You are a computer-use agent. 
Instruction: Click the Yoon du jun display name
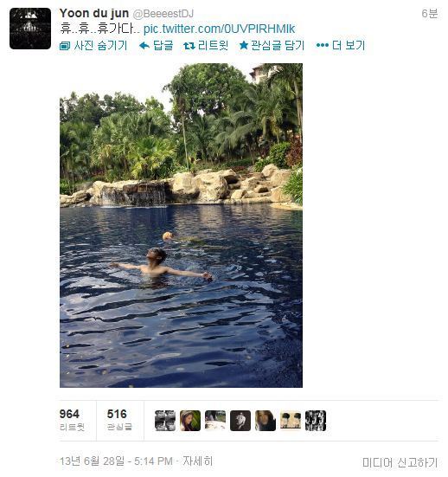[94, 13]
